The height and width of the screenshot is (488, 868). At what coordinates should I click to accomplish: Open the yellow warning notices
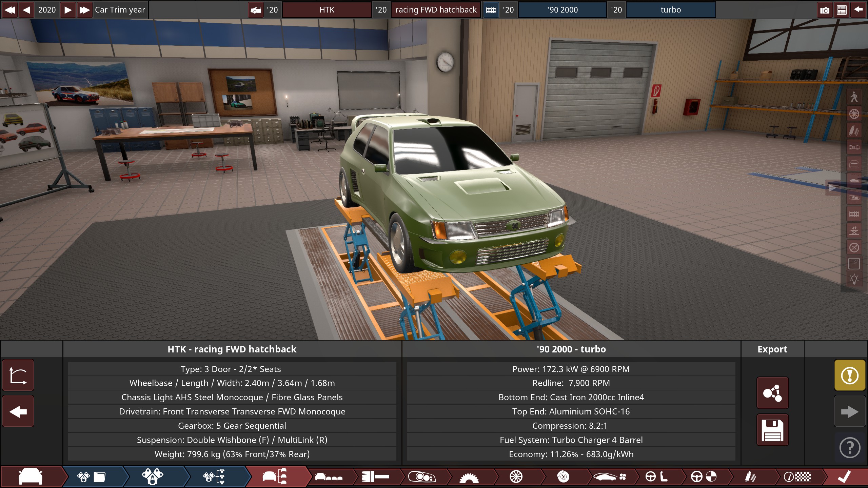tap(850, 375)
